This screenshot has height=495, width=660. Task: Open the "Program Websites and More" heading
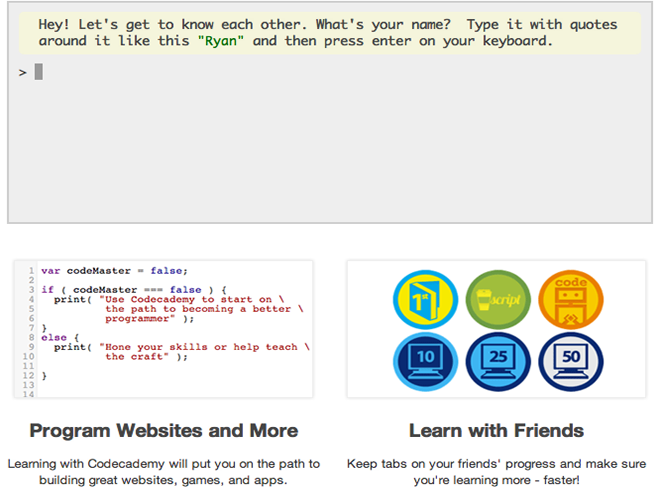tap(164, 431)
